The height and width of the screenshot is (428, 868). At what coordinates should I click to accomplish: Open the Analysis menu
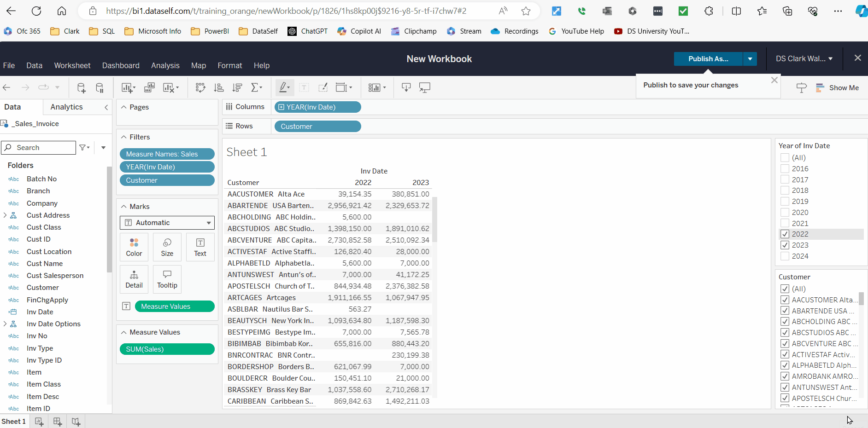click(x=165, y=65)
